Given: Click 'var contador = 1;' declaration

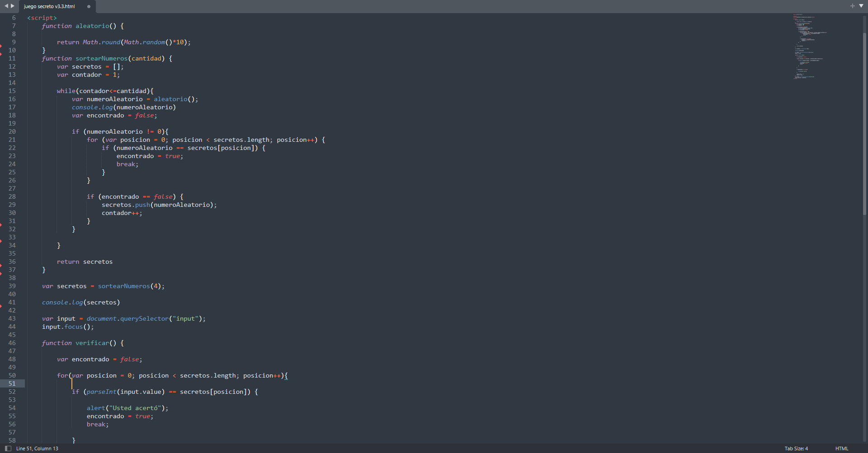Looking at the screenshot, I should click(88, 75).
